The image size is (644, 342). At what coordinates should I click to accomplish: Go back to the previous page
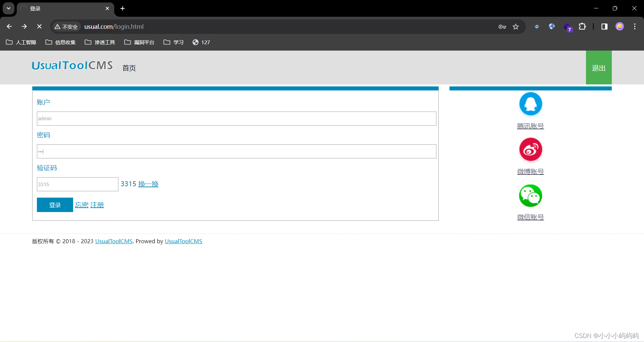tap(9, 26)
